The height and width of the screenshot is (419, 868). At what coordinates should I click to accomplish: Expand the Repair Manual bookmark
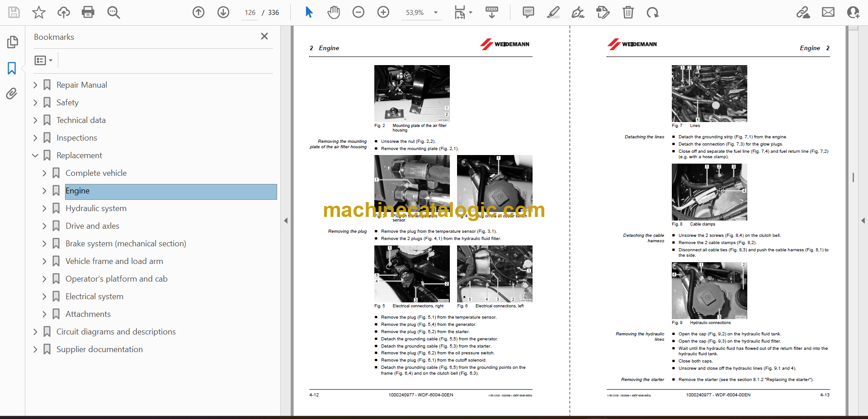coord(35,85)
